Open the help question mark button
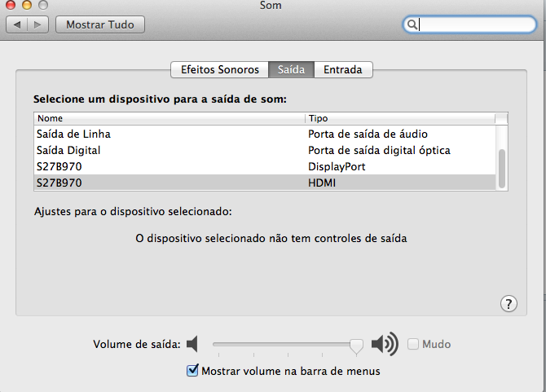The width and height of the screenshot is (546, 392). [507, 303]
